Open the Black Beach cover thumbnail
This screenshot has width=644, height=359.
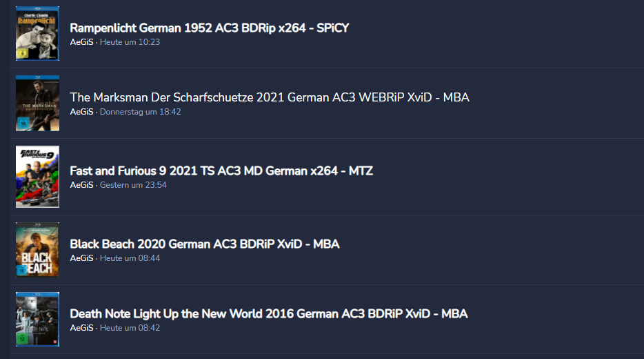[x=37, y=249]
